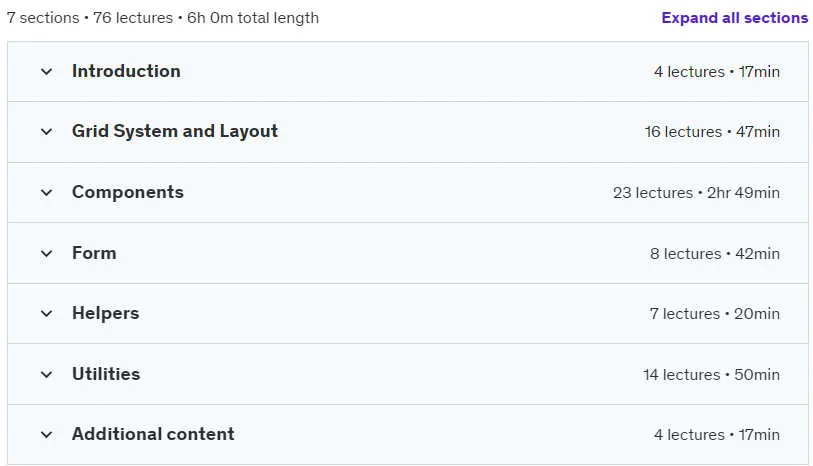Expand the Utilities section chevron
813x466 pixels.
[46, 374]
